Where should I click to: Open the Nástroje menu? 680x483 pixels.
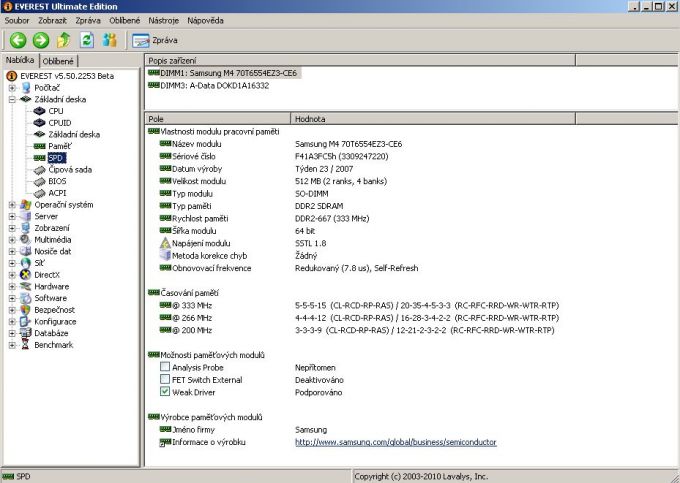(x=163, y=20)
